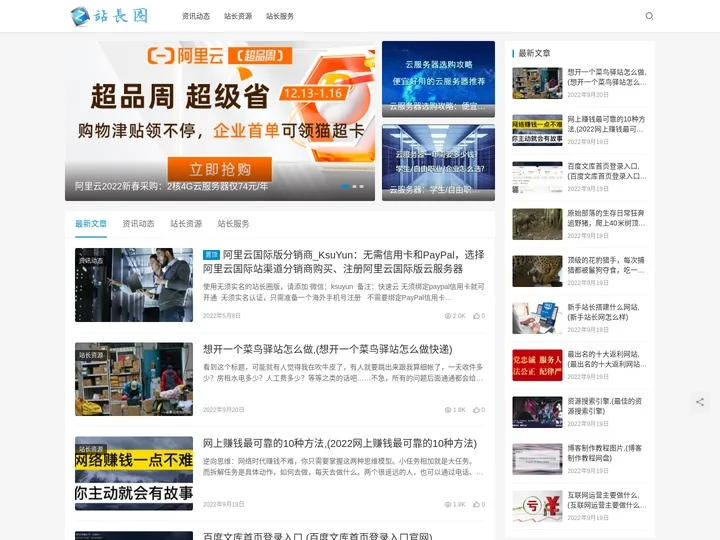Click sidebar thumbnail for 新手站长 post
The width and height of the screenshot is (720, 540).
[x=537, y=318]
